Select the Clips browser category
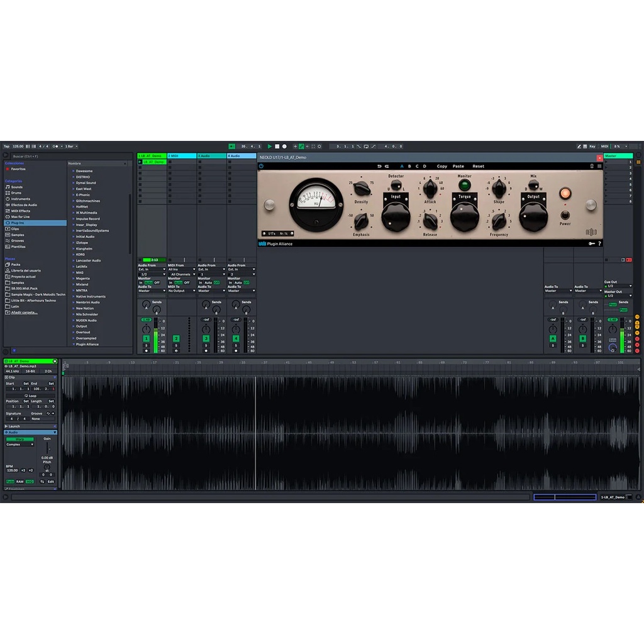Viewport: 644px width, 644px height. [15, 229]
